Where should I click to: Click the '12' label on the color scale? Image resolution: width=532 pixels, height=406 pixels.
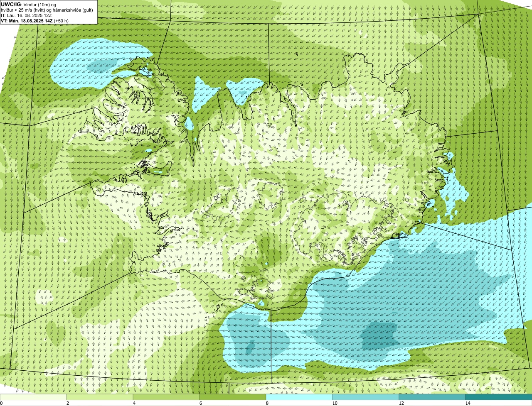point(401,403)
